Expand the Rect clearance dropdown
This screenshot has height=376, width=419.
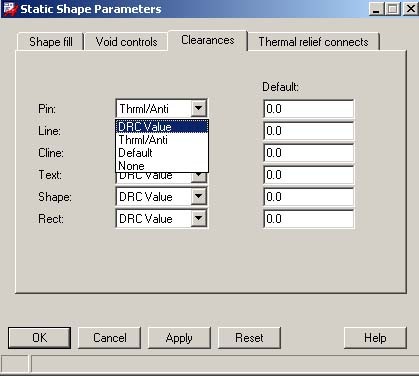(199, 218)
